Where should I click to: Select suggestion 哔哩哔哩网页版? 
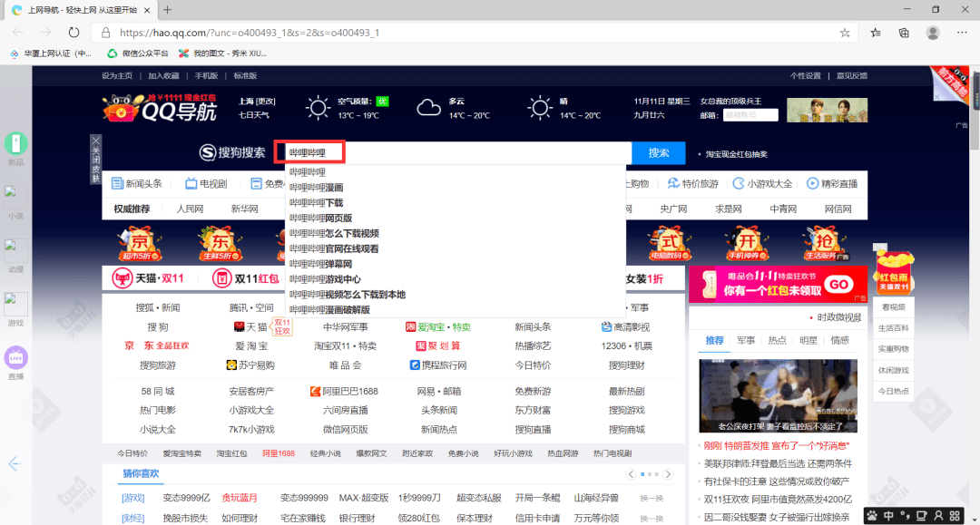click(x=320, y=218)
